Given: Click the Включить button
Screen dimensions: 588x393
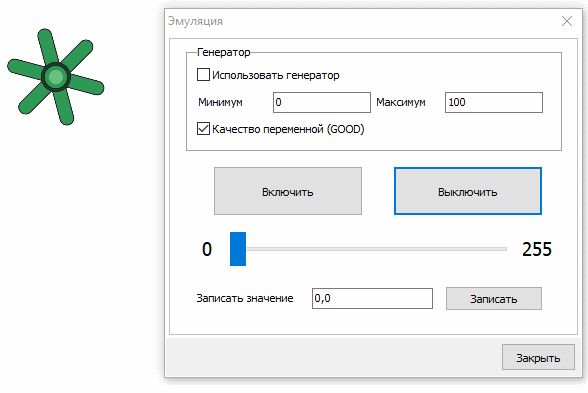Looking at the screenshot, I should click(288, 191).
